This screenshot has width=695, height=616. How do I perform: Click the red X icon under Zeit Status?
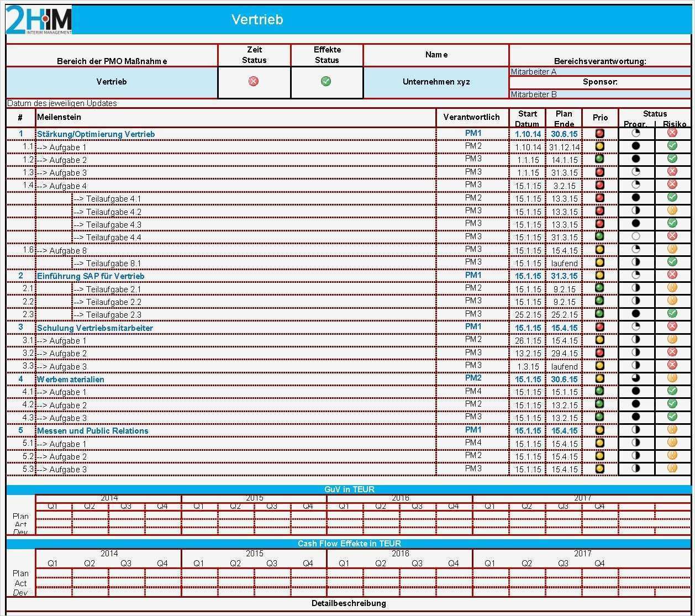(x=254, y=81)
